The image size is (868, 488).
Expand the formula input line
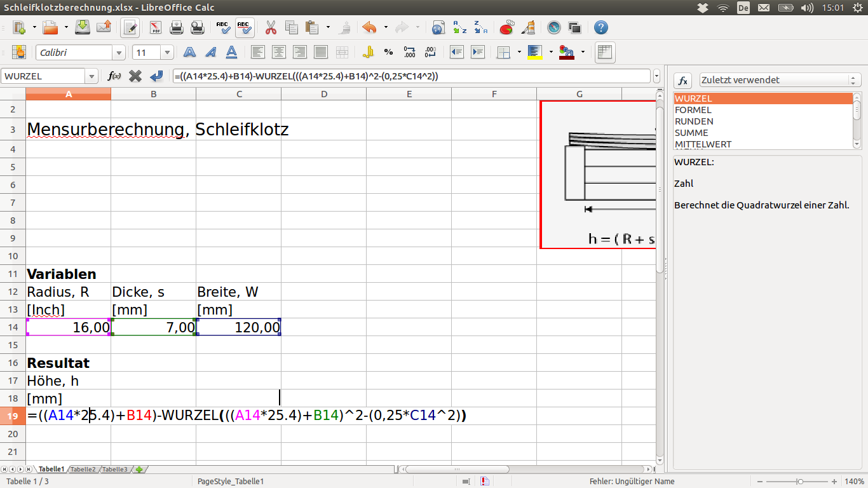(x=656, y=76)
